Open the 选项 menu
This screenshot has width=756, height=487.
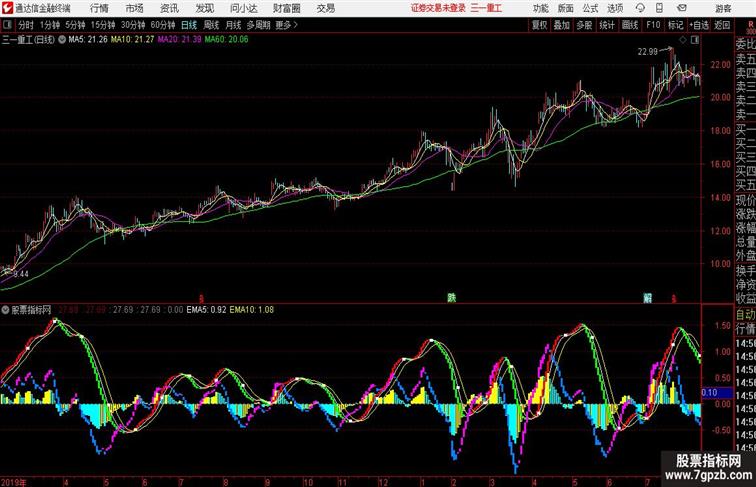coord(615,8)
